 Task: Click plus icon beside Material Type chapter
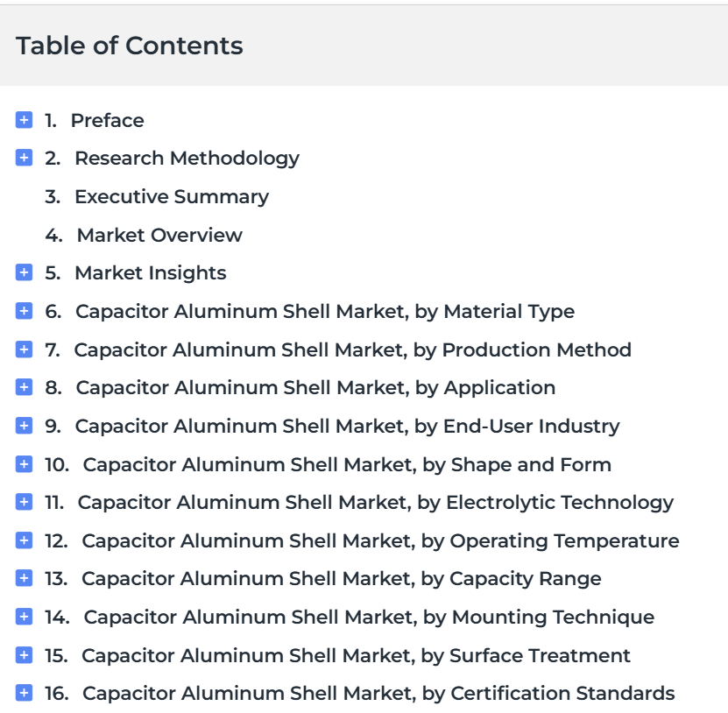point(25,311)
